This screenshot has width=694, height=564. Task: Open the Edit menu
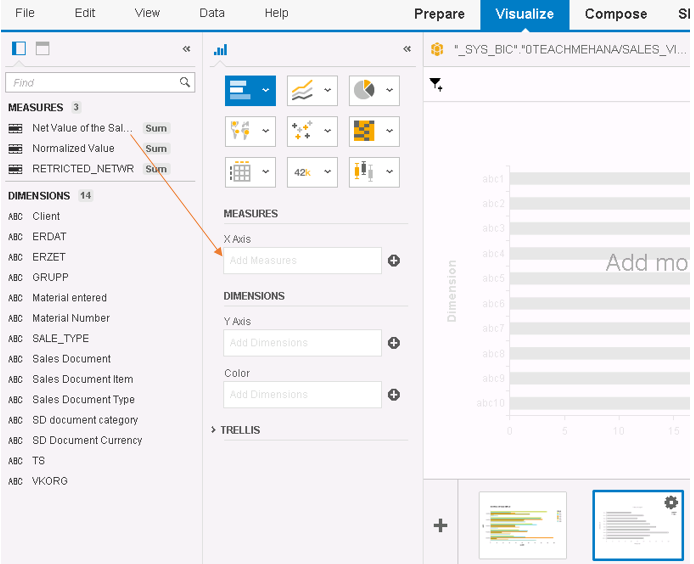85,13
